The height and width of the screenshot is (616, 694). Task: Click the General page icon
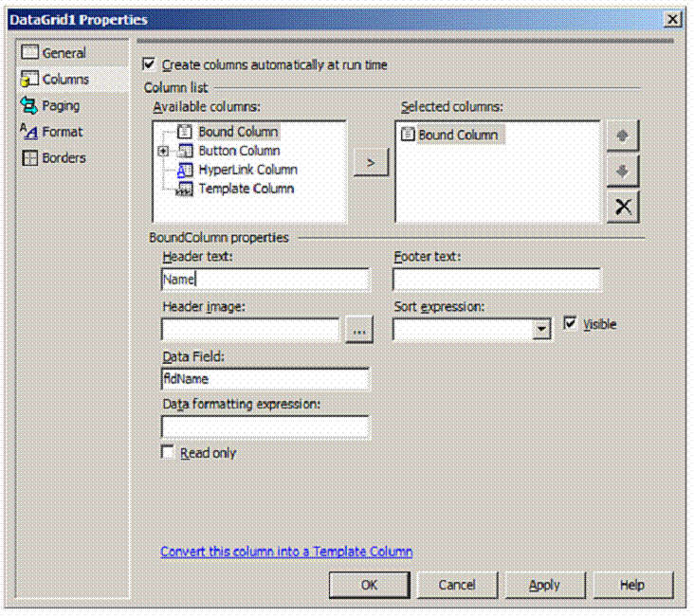coord(29,53)
